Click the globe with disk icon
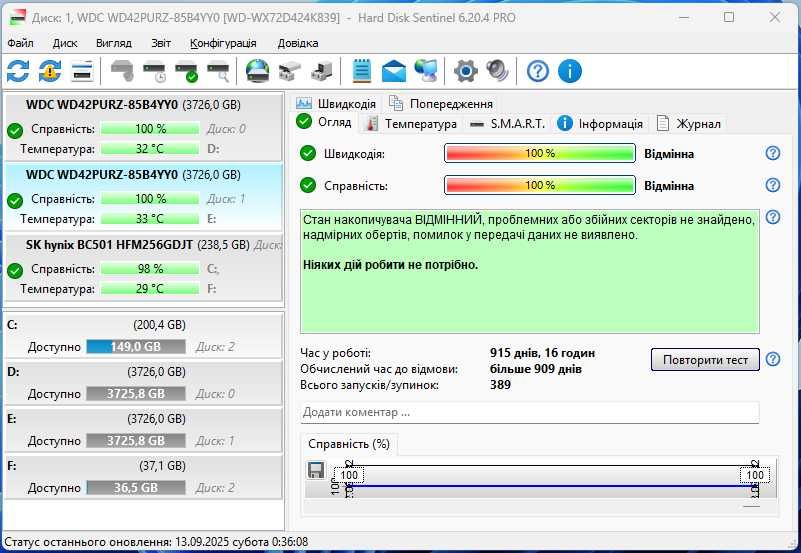 [x=257, y=71]
